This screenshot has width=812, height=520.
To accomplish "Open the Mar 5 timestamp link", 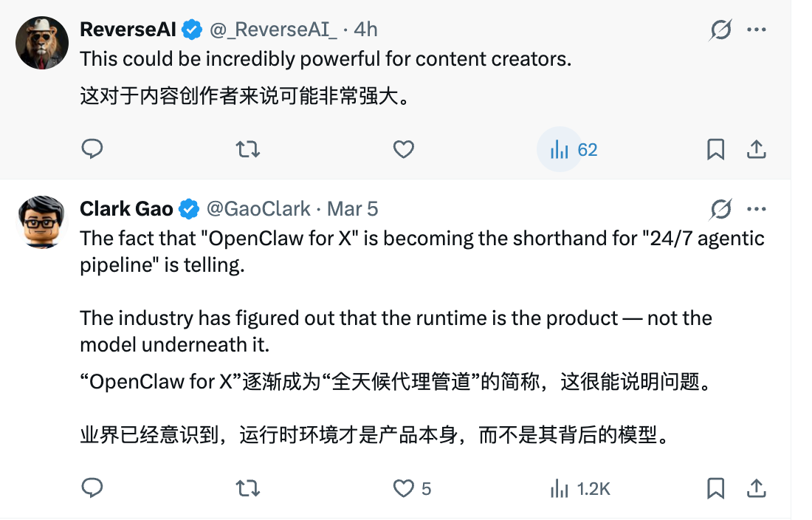I will point(352,210).
